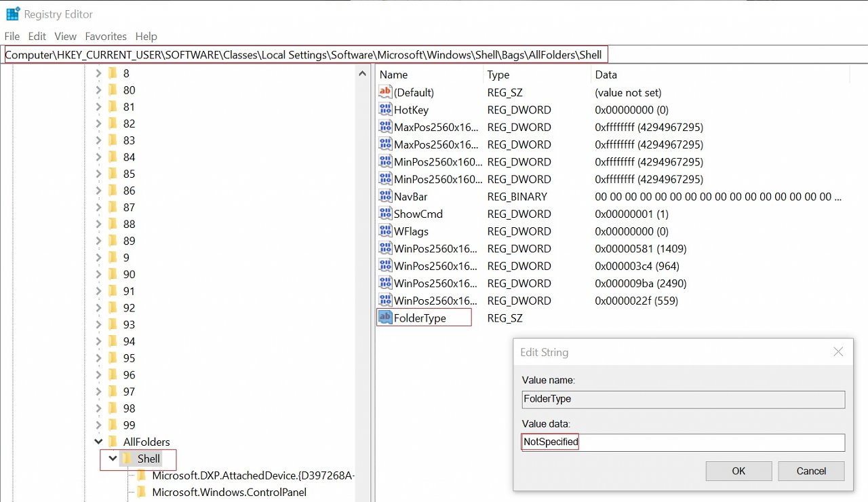Select the key named 88
The height and width of the screenshot is (502, 868).
click(129, 224)
